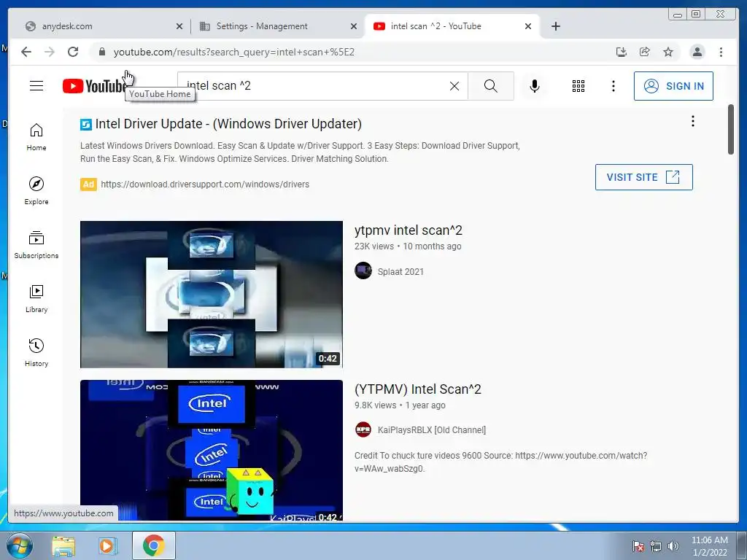Image resolution: width=747 pixels, height=560 pixels.
Task: Bookmark this page with the star
Action: point(668,52)
